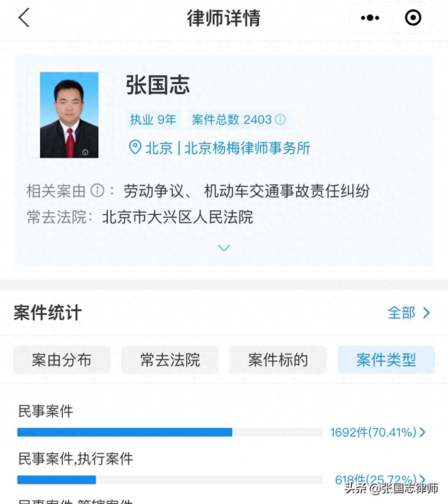Image resolution: width=448 pixels, height=504 pixels.
Task: Switch to 案由分布 tab
Action: [62, 360]
